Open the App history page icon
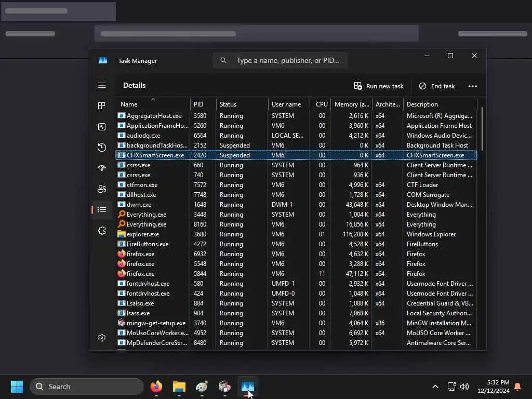 [102, 147]
